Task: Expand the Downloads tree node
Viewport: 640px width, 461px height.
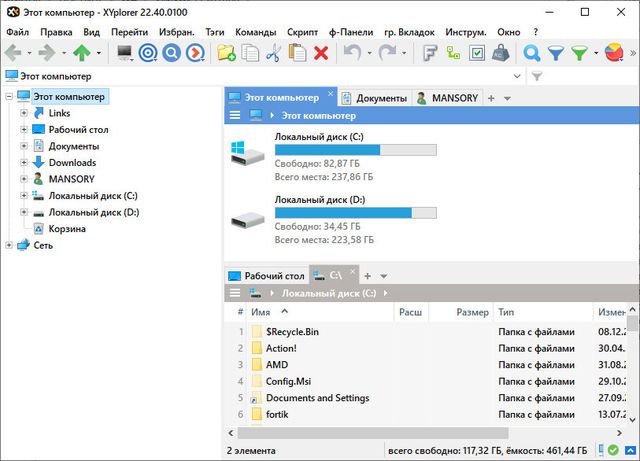Action: pyautogui.click(x=24, y=163)
